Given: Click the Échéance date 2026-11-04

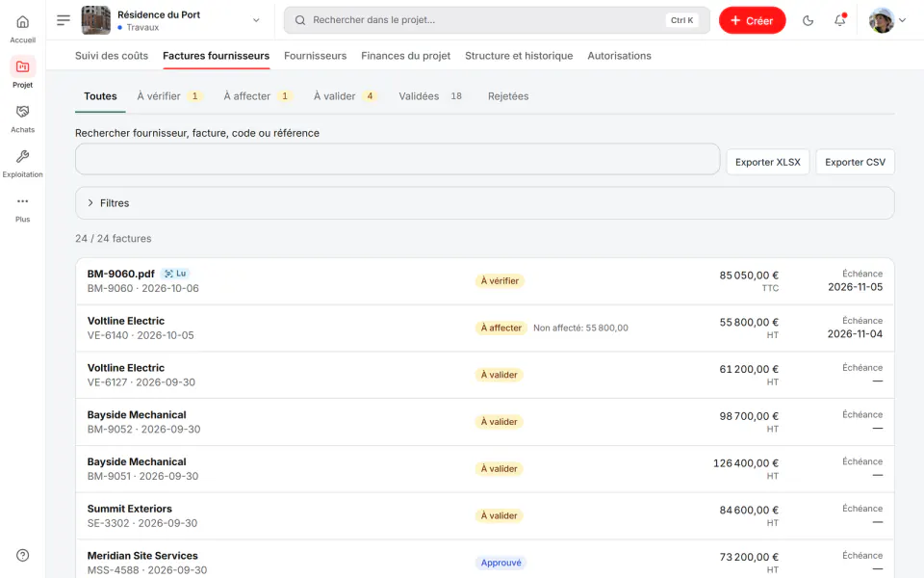Looking at the screenshot, I should click(855, 334).
